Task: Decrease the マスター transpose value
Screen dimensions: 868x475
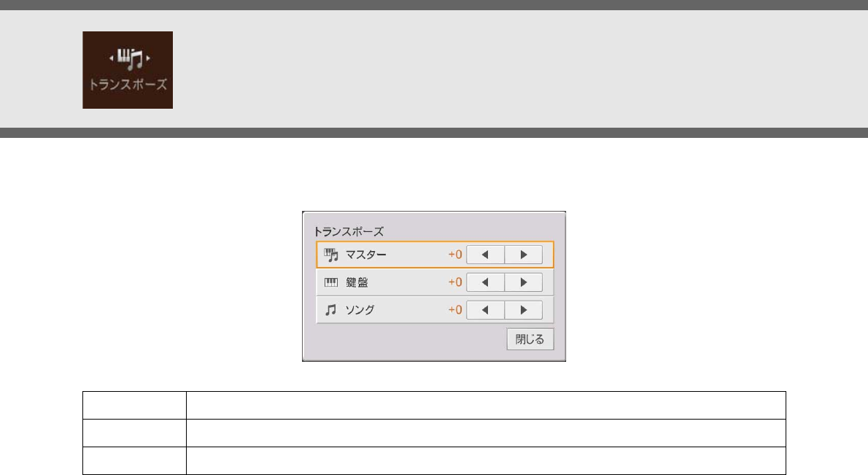Action: coord(486,255)
